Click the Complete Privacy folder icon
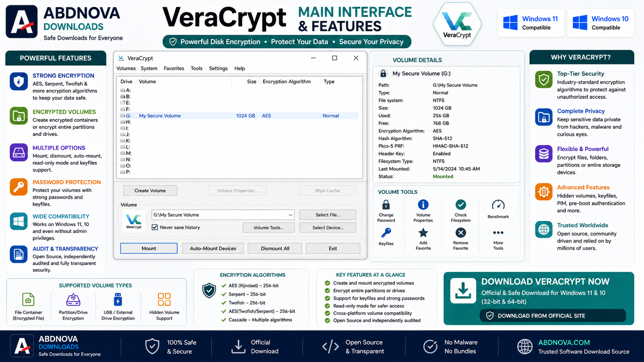The height and width of the screenshot is (362, 644). pos(544,117)
